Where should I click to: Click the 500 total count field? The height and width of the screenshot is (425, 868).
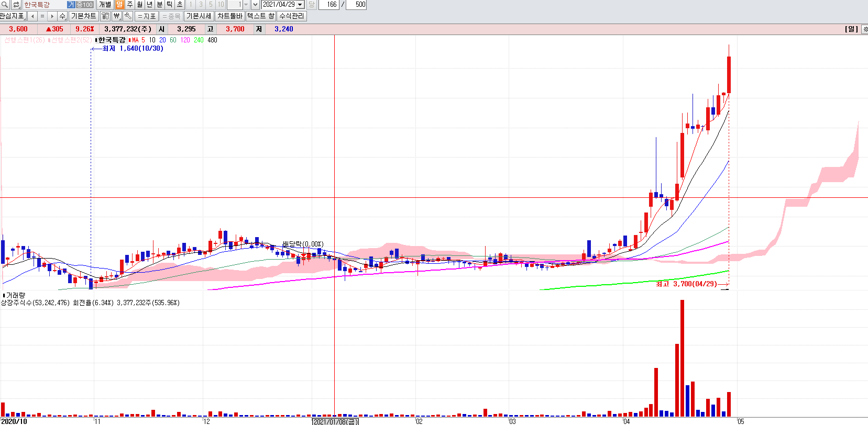point(357,5)
